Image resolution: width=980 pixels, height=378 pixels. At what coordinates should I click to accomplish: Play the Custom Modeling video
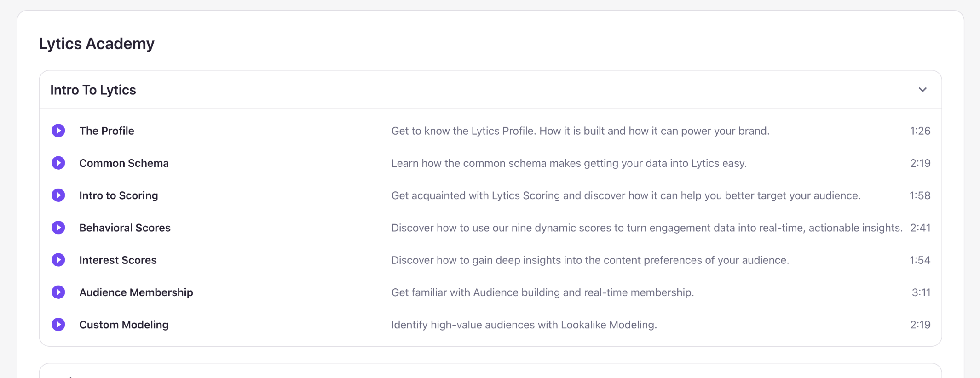[58, 325]
